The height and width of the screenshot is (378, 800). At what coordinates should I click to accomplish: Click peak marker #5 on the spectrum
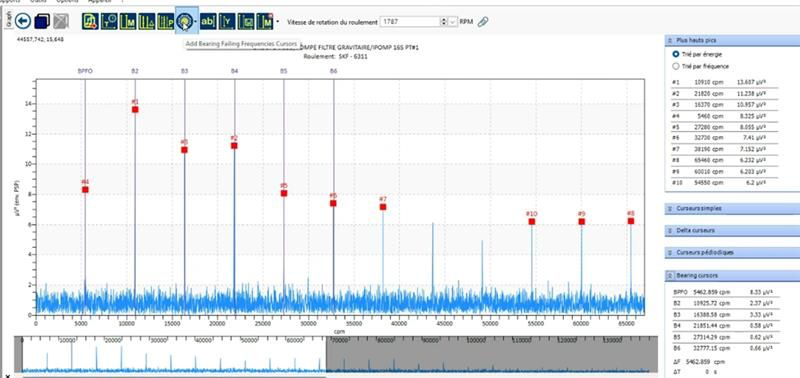coord(284,193)
